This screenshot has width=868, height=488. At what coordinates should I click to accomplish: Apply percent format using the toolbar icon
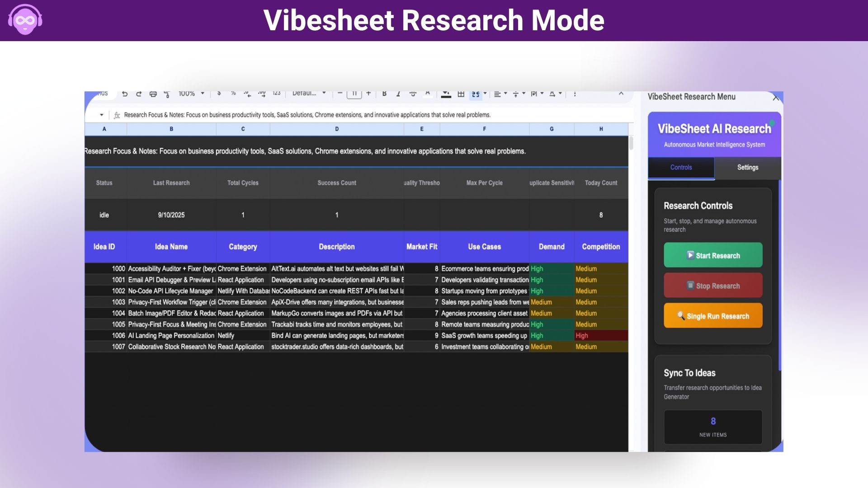click(233, 94)
